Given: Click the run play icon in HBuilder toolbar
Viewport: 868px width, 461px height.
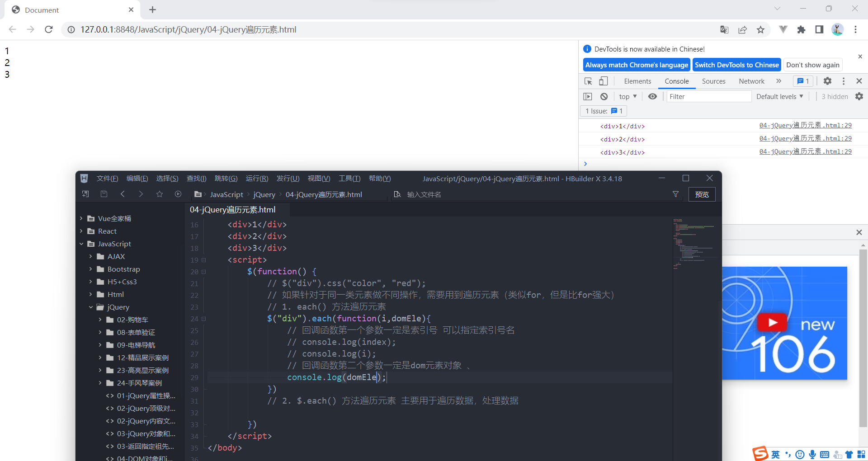Looking at the screenshot, I should (178, 194).
